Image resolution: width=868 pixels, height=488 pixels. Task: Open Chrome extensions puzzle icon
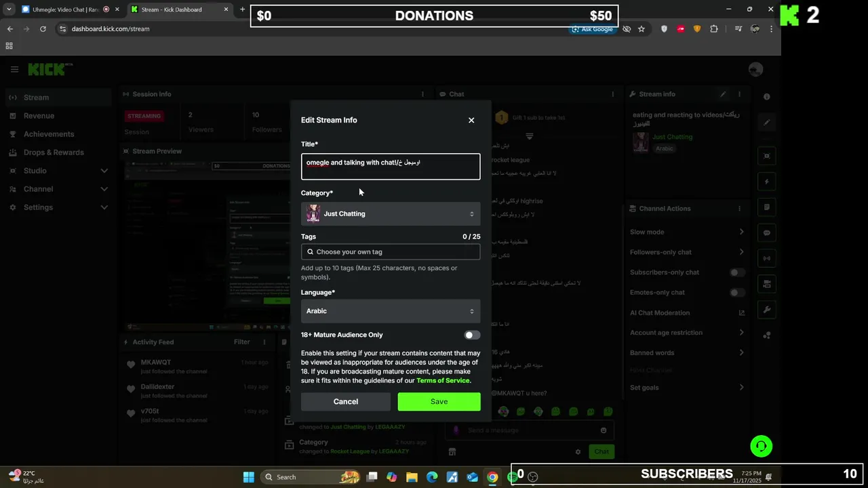pos(714,29)
